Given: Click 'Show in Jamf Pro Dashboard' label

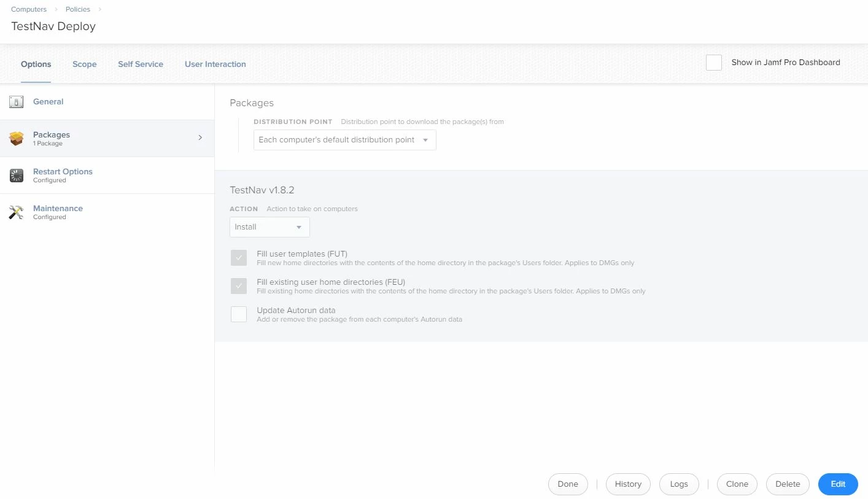Looking at the screenshot, I should click(x=786, y=63).
